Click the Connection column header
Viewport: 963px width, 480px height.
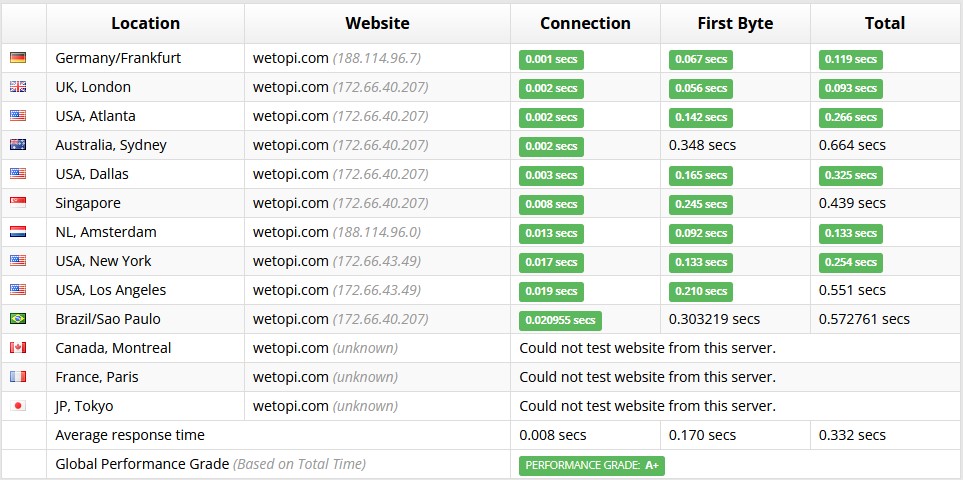(x=585, y=23)
